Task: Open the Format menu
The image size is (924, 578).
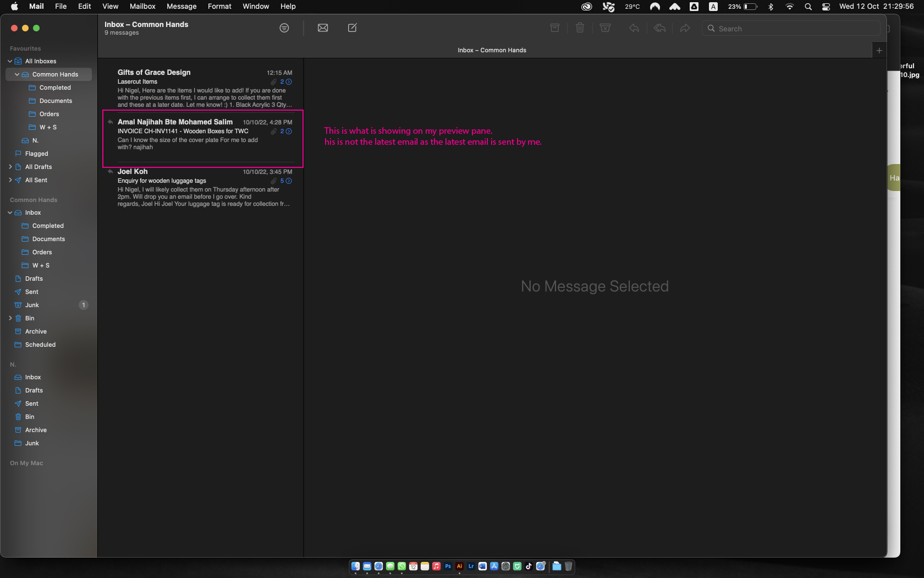Action: click(x=219, y=7)
